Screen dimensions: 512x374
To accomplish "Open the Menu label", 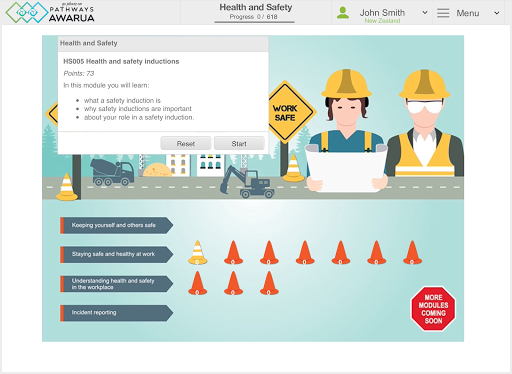I will (468, 13).
